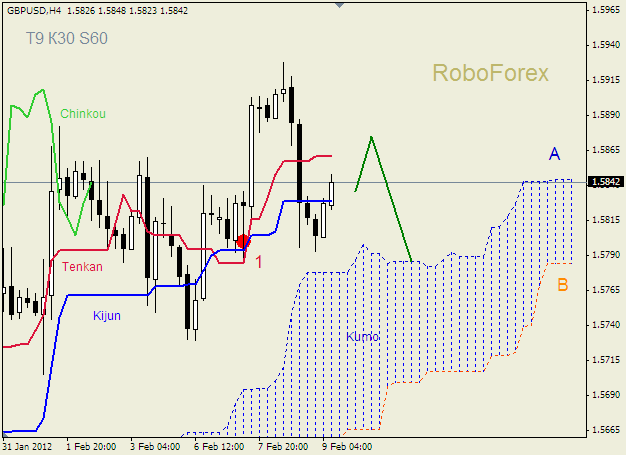Click the 1.5715 price axis value
This screenshot has width=626, height=455.
click(x=606, y=360)
